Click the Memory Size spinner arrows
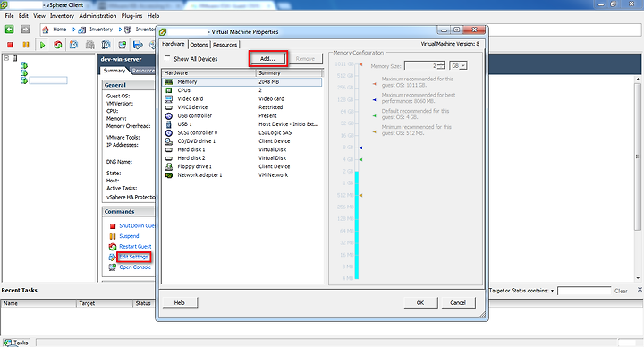Image resolution: width=644 pixels, height=347 pixels. coord(441,65)
